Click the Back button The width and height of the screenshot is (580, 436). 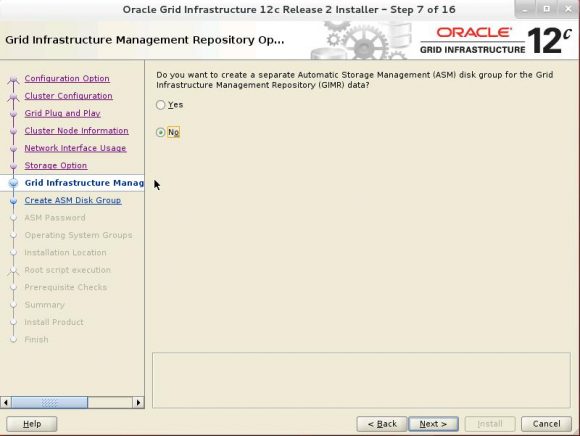(382, 424)
